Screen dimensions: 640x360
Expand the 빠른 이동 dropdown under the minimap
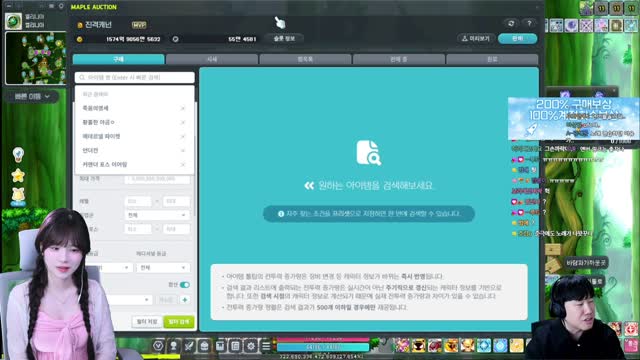[x=32, y=97]
